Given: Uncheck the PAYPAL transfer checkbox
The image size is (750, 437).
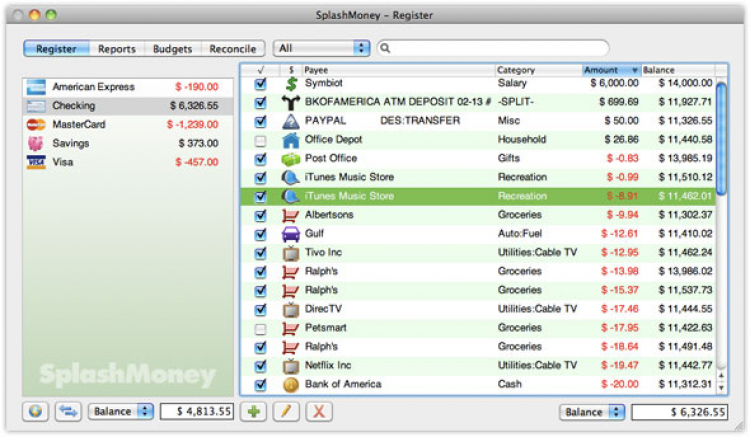Looking at the screenshot, I should click(260, 121).
